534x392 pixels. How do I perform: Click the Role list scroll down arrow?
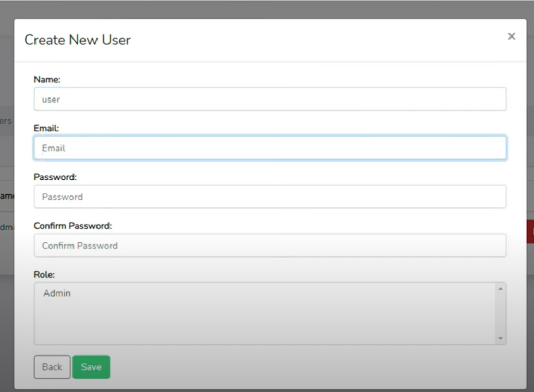tap(500, 338)
